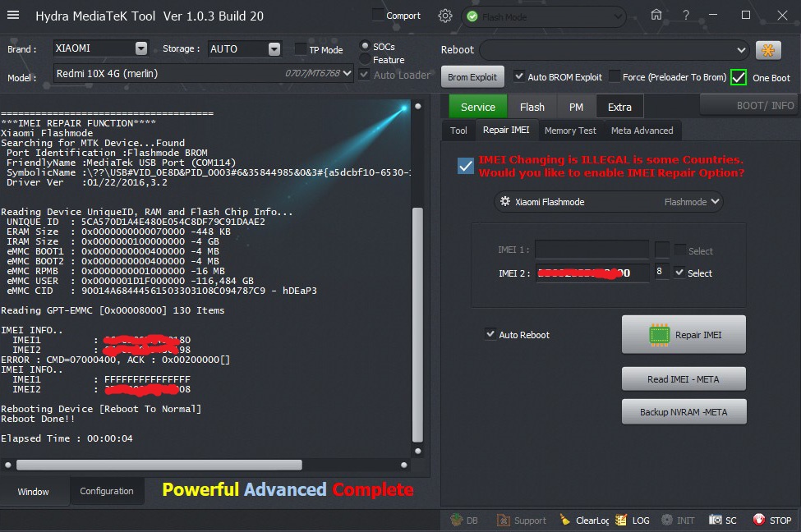Image resolution: width=801 pixels, height=532 pixels.
Task: Click the log scroll-down button
Action: pyautogui.click(x=418, y=451)
